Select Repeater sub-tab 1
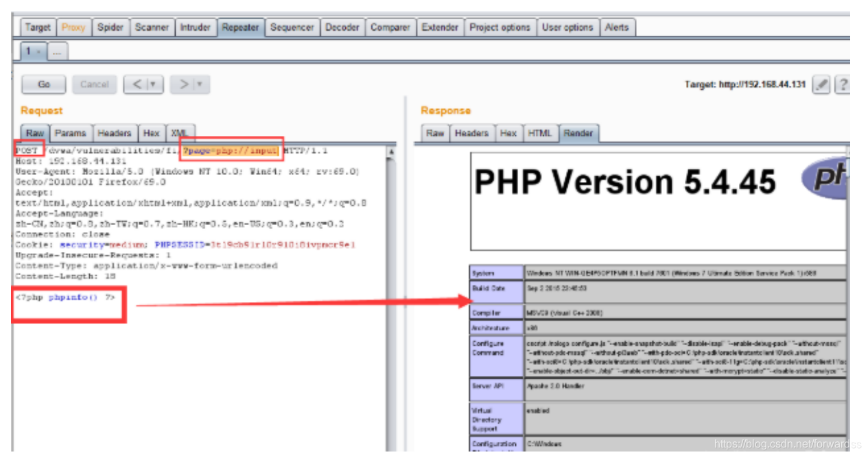The height and width of the screenshot is (457, 868). 34,51
